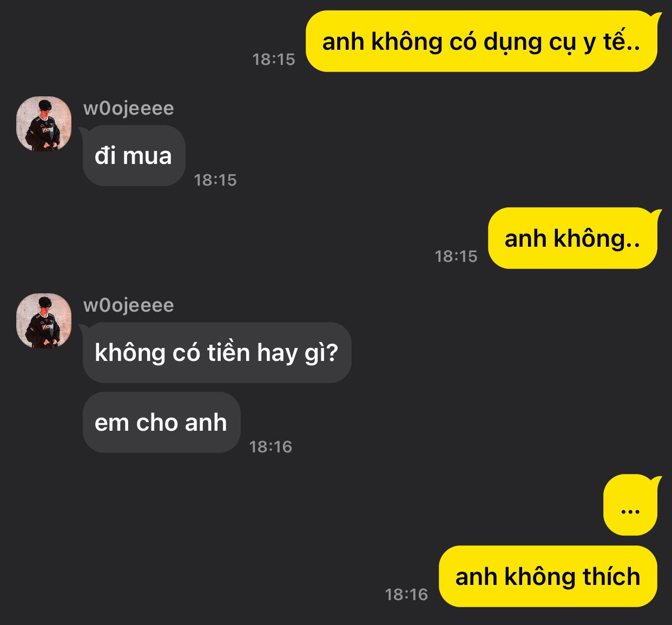Select the gray 'không có tiền hay gì?' bubble

[x=216, y=353]
